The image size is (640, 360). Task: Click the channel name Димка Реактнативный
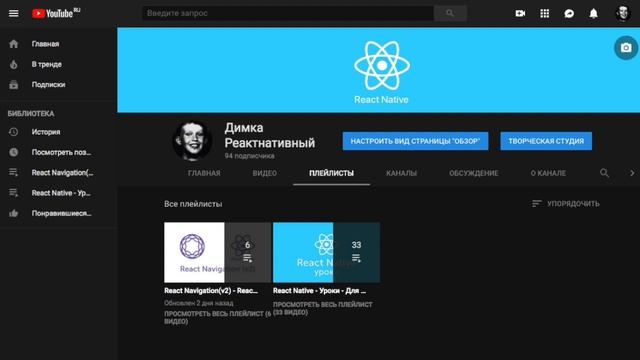point(270,135)
